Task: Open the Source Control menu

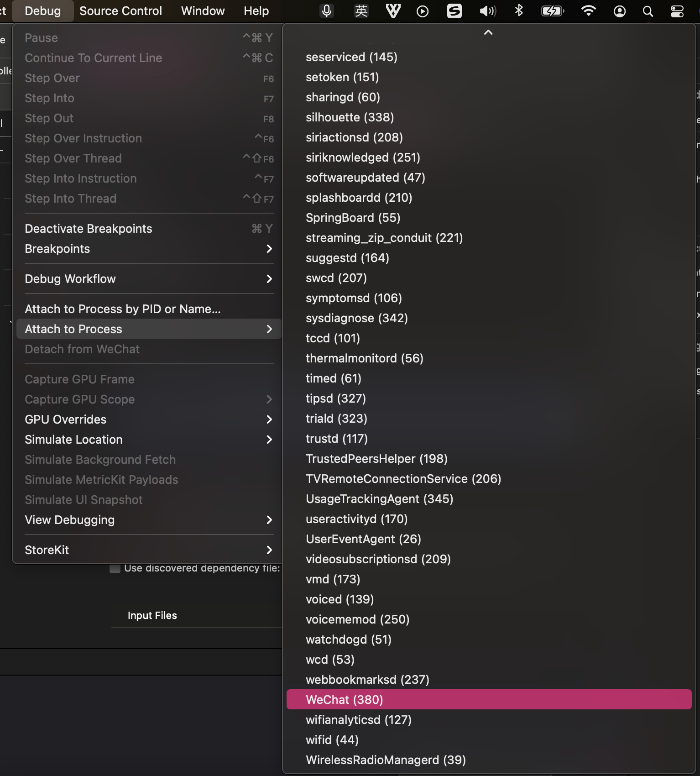Action: [x=120, y=11]
